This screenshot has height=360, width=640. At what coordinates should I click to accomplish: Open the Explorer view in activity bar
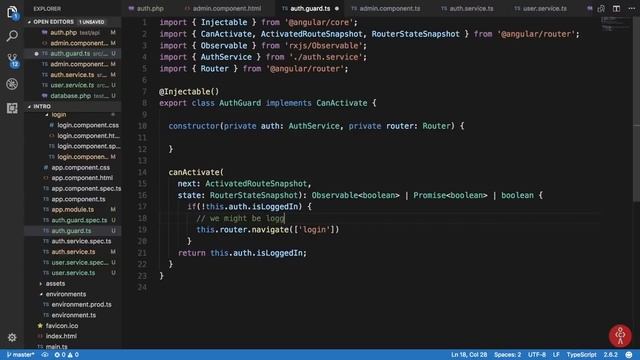pos(12,12)
